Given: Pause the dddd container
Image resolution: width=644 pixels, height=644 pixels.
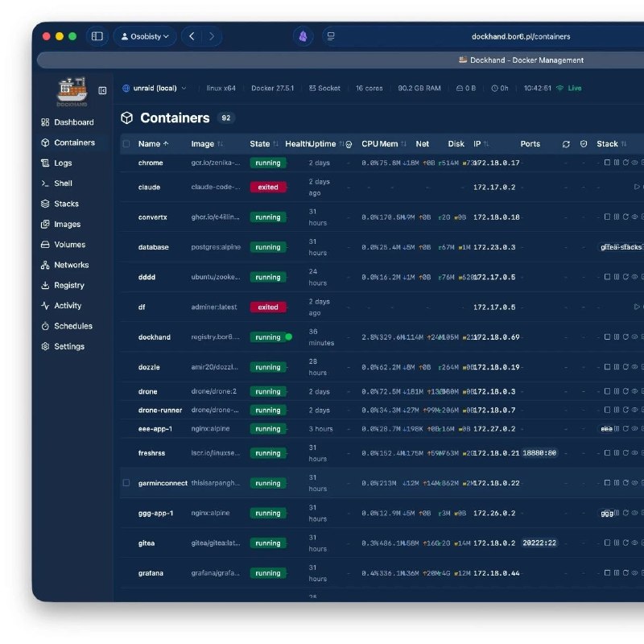Looking at the screenshot, I should (x=617, y=277).
